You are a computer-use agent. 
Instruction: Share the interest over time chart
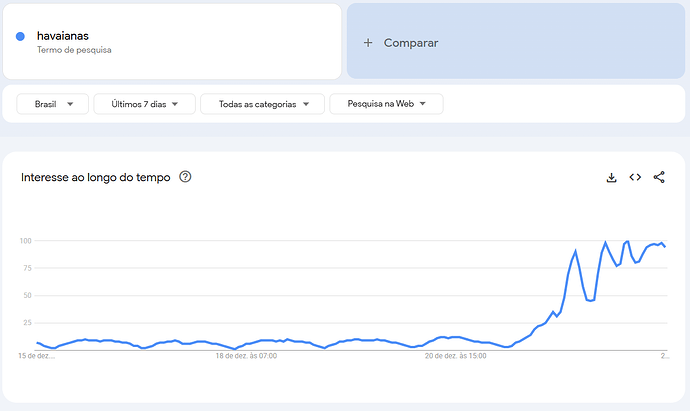659,177
